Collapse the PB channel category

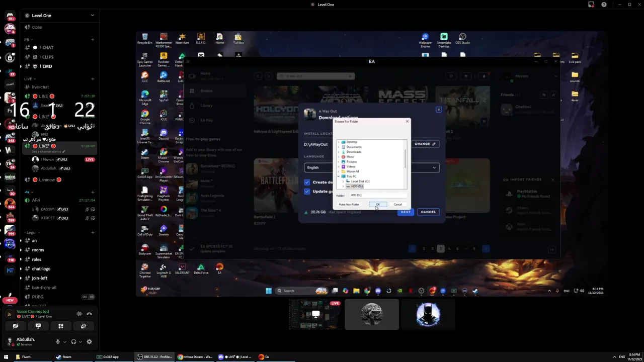tap(28, 40)
